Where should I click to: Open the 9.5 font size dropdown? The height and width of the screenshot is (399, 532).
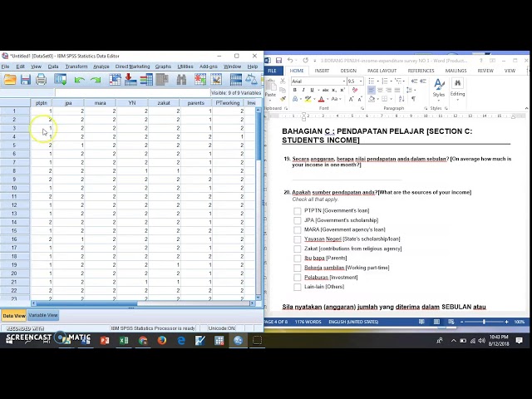[x=361, y=81]
